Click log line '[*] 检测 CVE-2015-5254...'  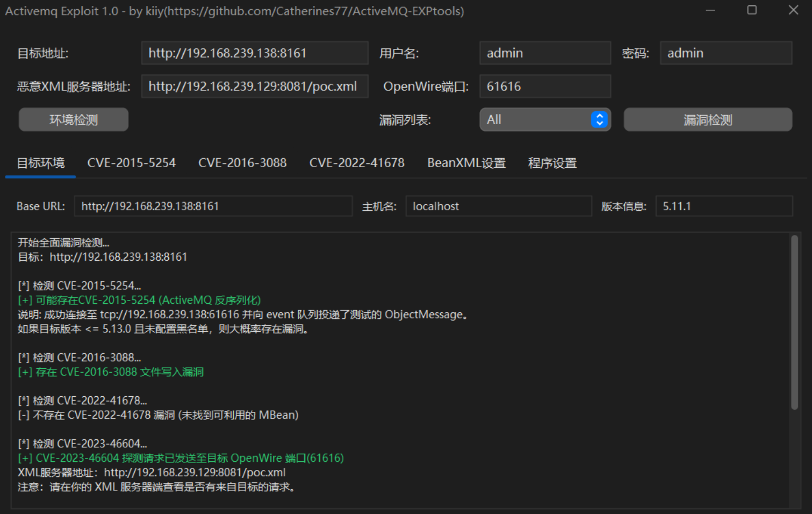click(x=80, y=286)
